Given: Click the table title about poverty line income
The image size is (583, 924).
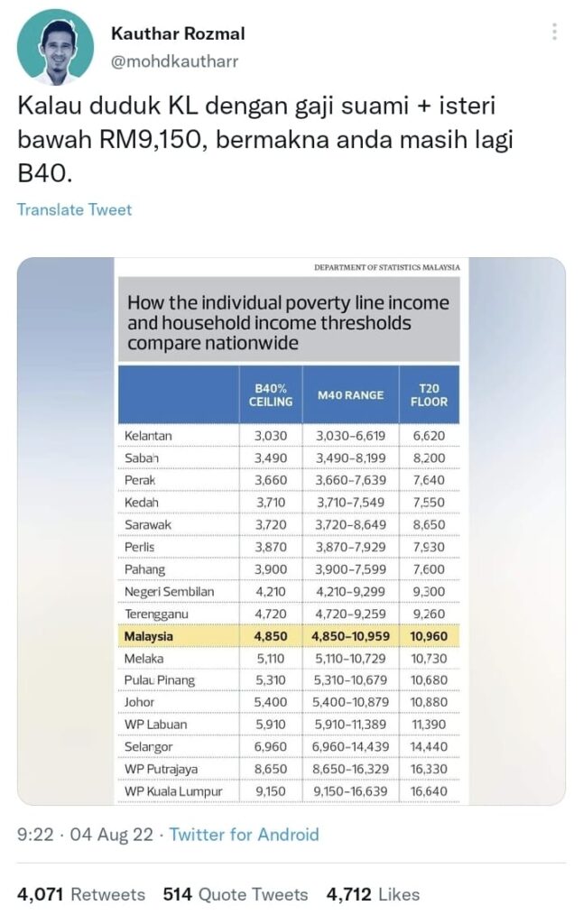Looking at the screenshot, I should [x=289, y=322].
